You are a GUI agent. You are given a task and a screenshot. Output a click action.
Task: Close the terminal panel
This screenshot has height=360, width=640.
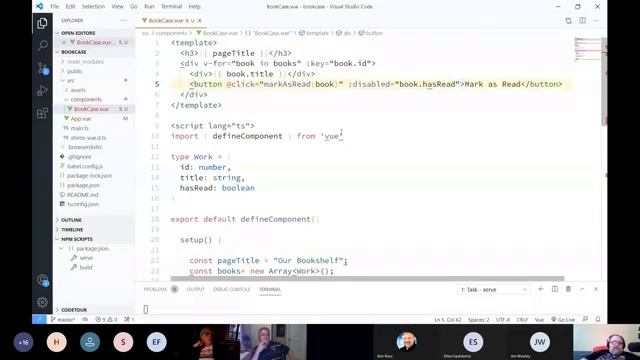click(596, 289)
